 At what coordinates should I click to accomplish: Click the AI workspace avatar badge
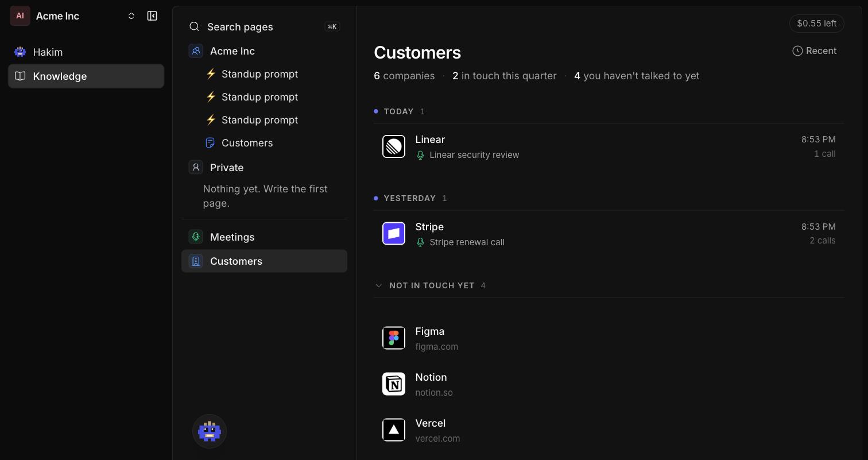coord(20,16)
